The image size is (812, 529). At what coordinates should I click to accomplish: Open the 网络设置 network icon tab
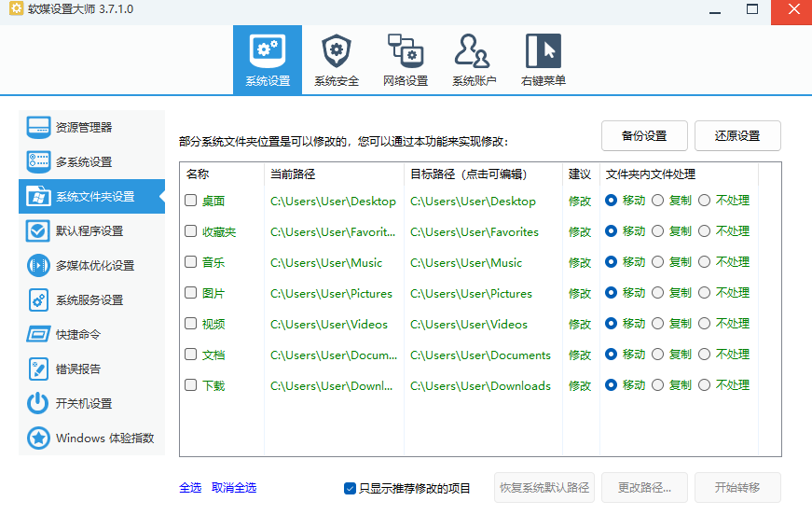(x=406, y=60)
